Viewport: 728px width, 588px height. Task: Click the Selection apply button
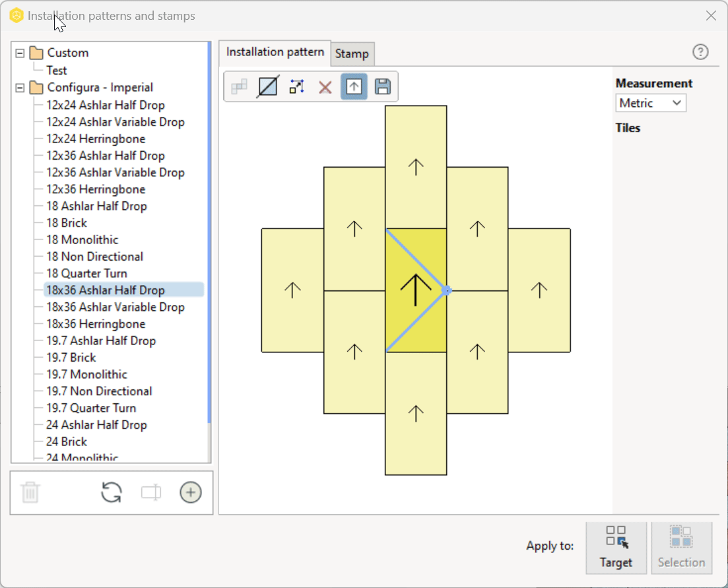pyautogui.click(x=682, y=548)
